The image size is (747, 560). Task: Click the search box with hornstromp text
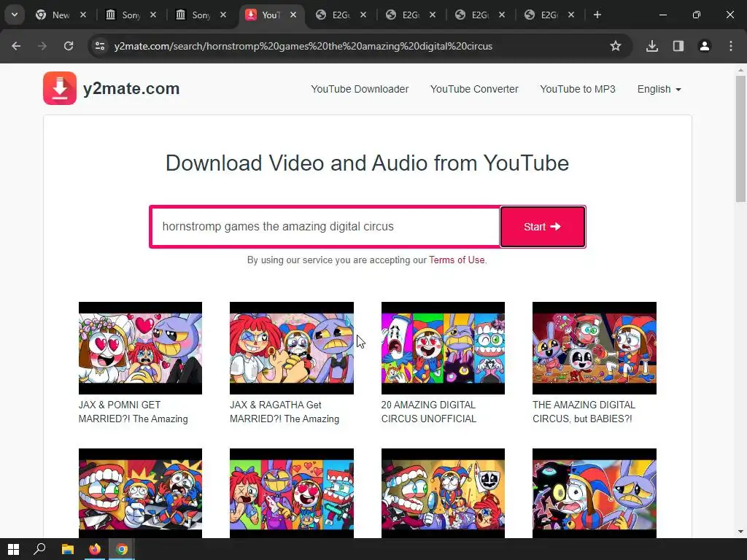pos(325,227)
